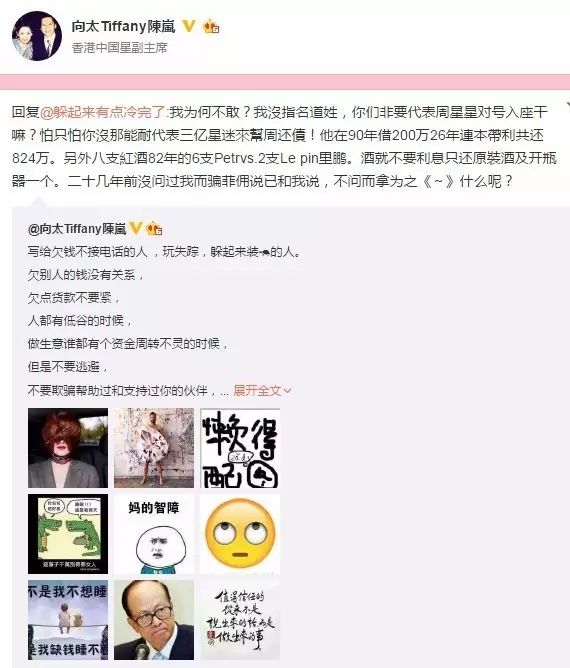570x668 pixels.
Task: Click the profile avatar photo at top
Action: (37, 36)
